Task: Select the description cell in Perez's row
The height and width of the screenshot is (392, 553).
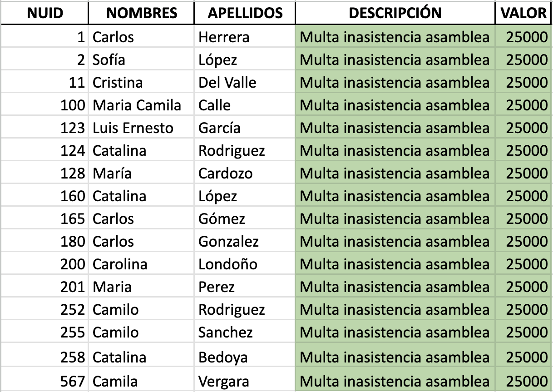Action: pyautogui.click(x=395, y=287)
